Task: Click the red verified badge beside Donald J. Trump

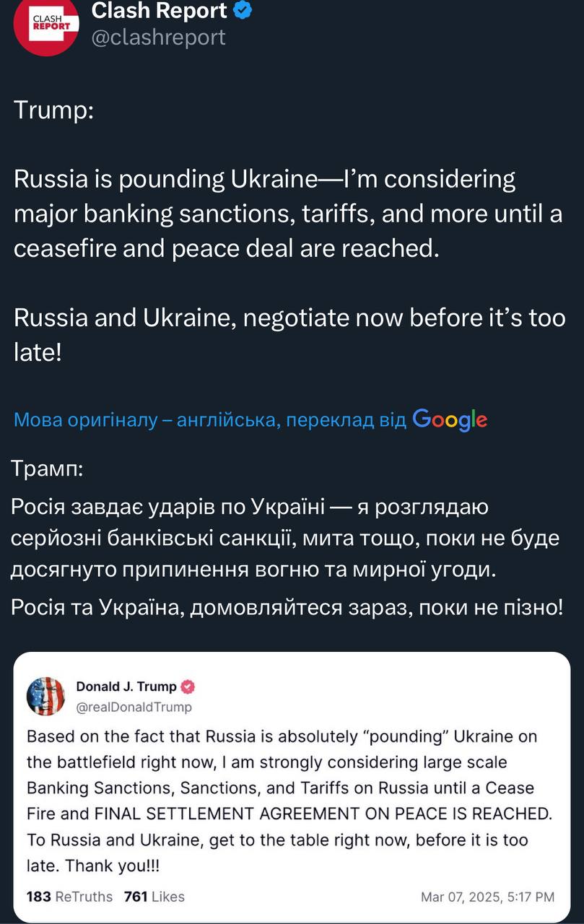Action: 188,687
